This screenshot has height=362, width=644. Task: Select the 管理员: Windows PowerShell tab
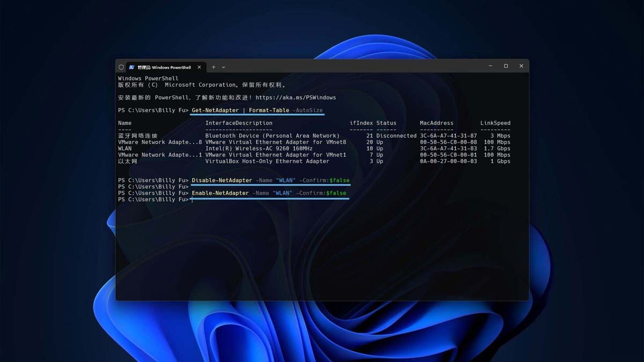(165, 67)
